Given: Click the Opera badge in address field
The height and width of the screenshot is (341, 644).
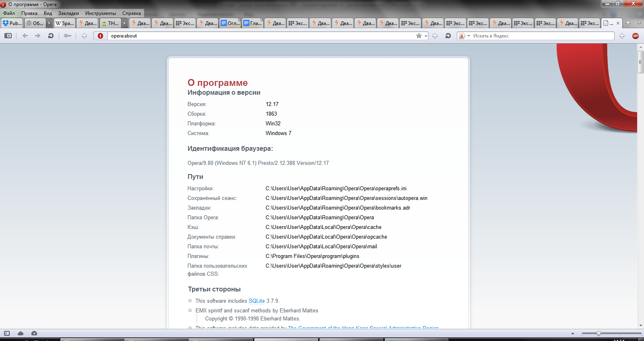Looking at the screenshot, I should [101, 36].
